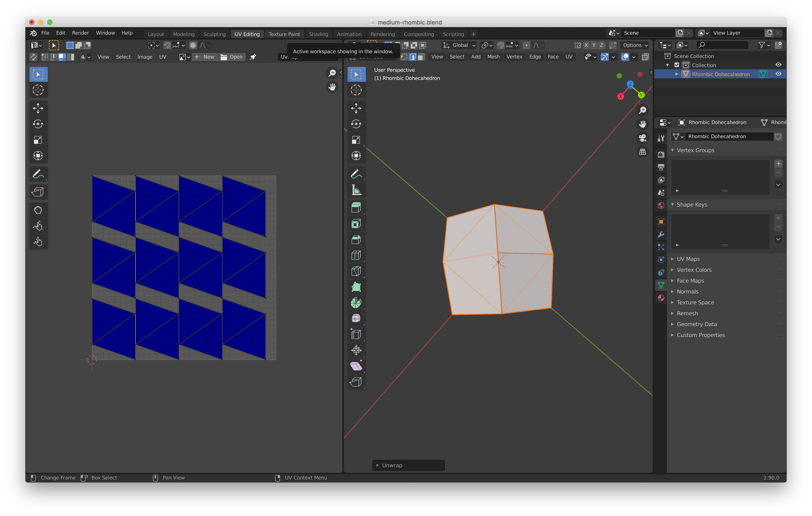Screen dimensions: 812x516
Task: Open the Render menu
Action: click(80, 33)
